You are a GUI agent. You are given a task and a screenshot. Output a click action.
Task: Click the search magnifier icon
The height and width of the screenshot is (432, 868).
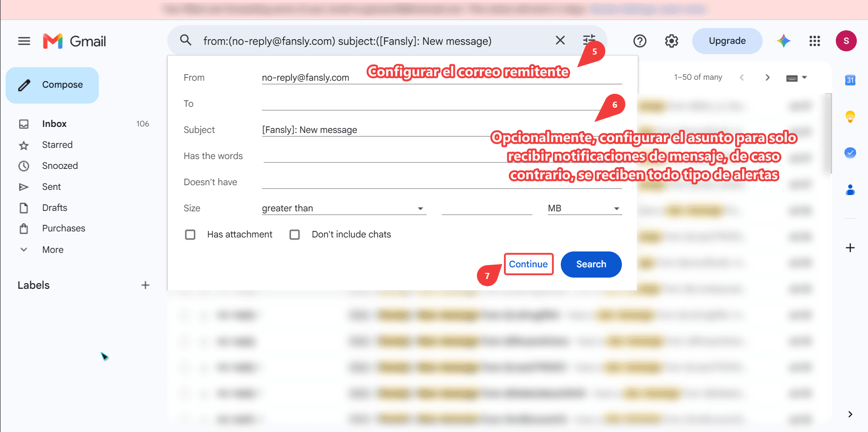point(186,40)
